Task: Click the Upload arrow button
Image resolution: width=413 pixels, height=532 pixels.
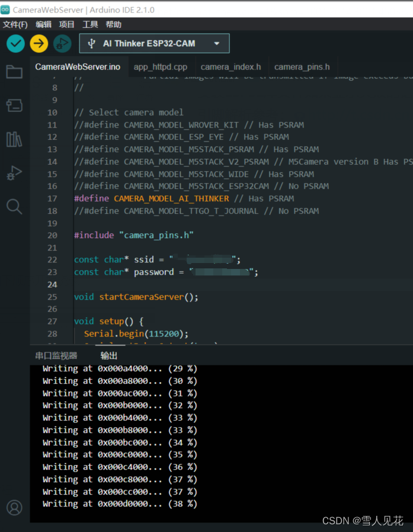Action: [39, 43]
